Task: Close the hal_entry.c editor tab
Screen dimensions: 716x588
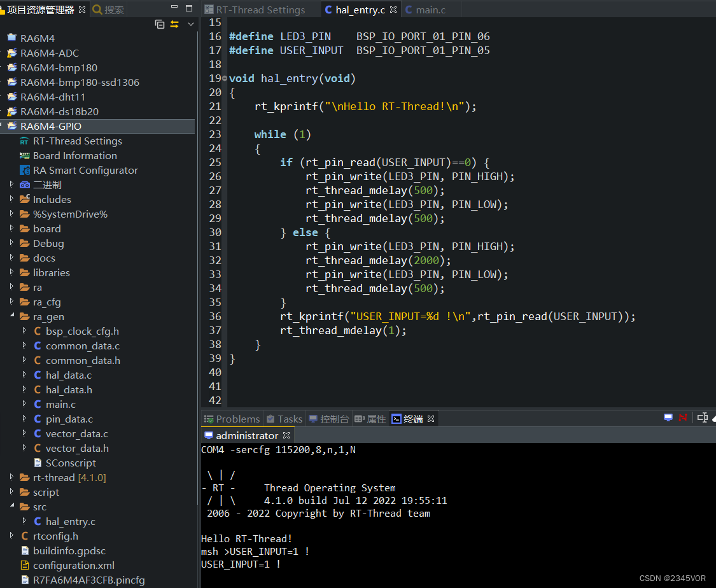Action: tap(393, 10)
